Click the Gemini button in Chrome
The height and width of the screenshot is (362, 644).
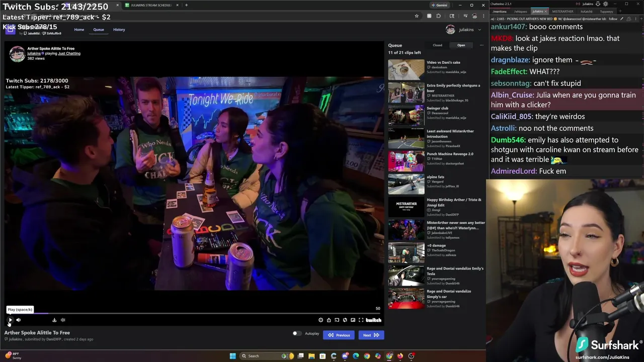[439, 5]
